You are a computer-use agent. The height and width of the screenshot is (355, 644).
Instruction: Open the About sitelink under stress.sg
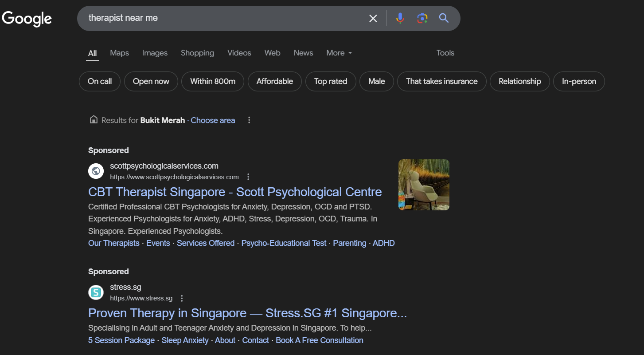pos(225,340)
